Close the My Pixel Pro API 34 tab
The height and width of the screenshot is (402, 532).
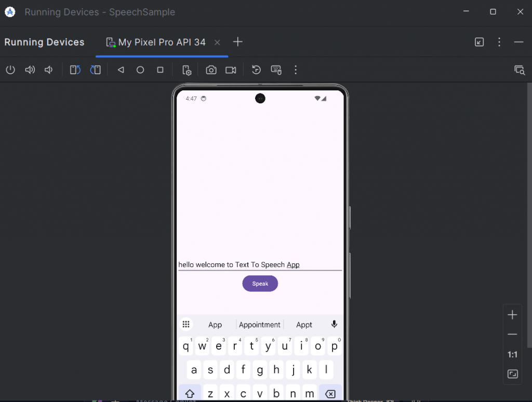tap(218, 43)
